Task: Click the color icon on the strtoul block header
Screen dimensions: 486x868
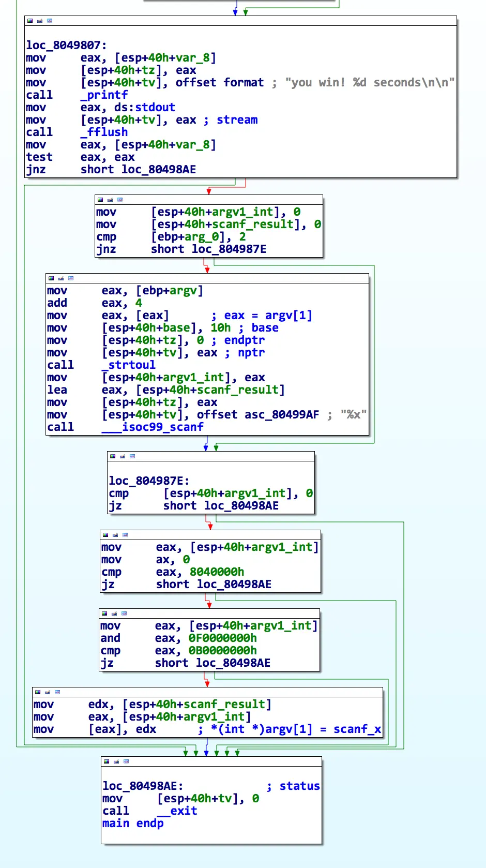Action: click(x=51, y=278)
